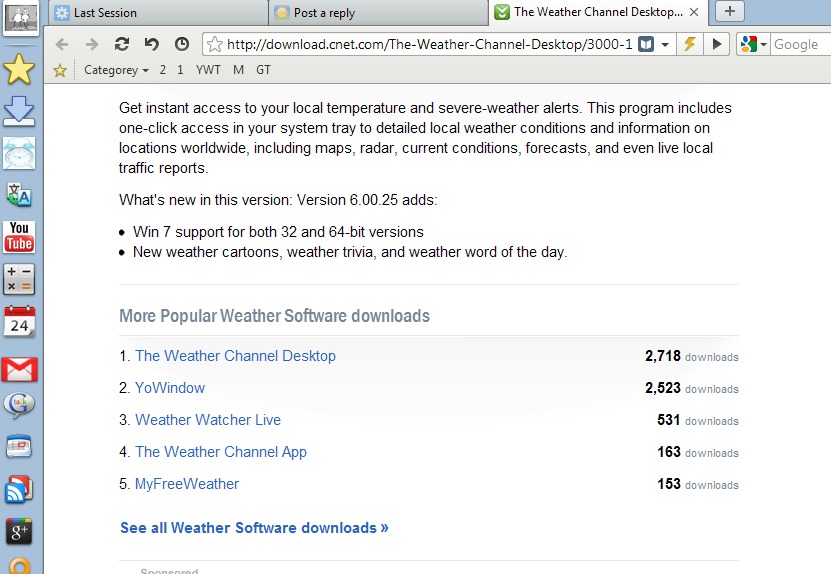Viewport: 831px width, 574px height.
Task: Open the address bar history dropdown
Action: [667, 44]
